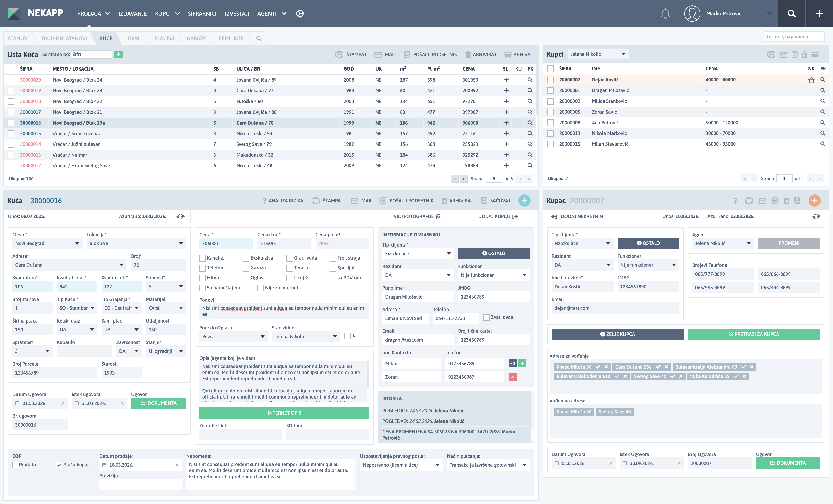Remove Zoran contact with red x

point(512,377)
